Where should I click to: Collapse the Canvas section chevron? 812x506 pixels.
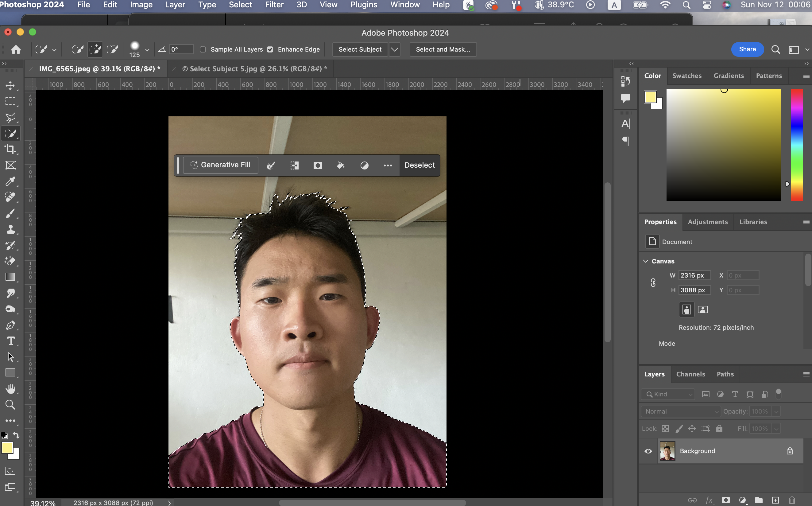pos(645,261)
